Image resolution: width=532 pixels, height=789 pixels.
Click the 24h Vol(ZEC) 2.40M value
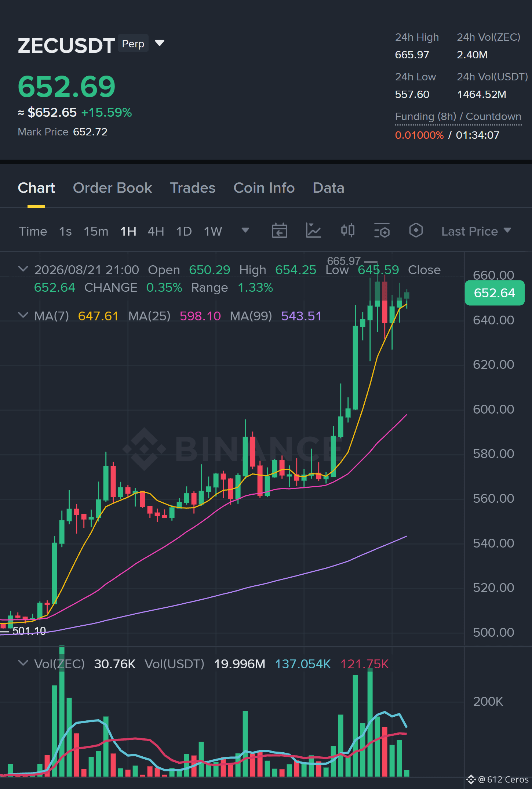tap(472, 55)
